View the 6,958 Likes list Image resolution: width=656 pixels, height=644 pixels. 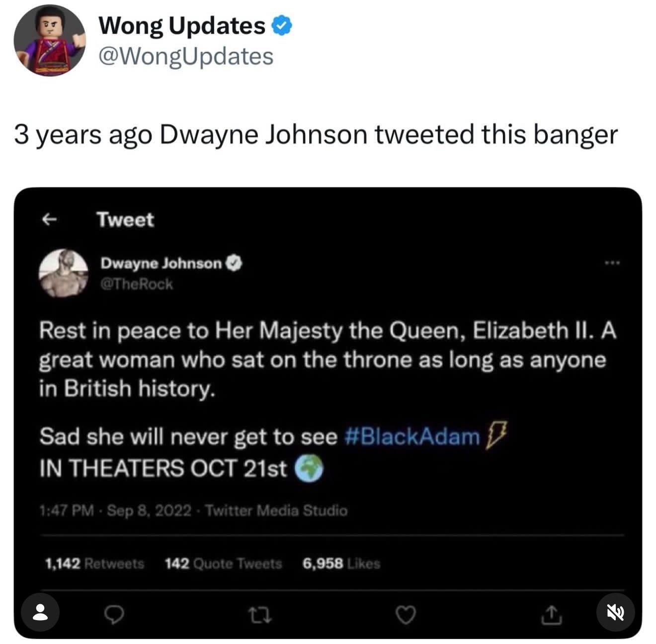coord(341,563)
